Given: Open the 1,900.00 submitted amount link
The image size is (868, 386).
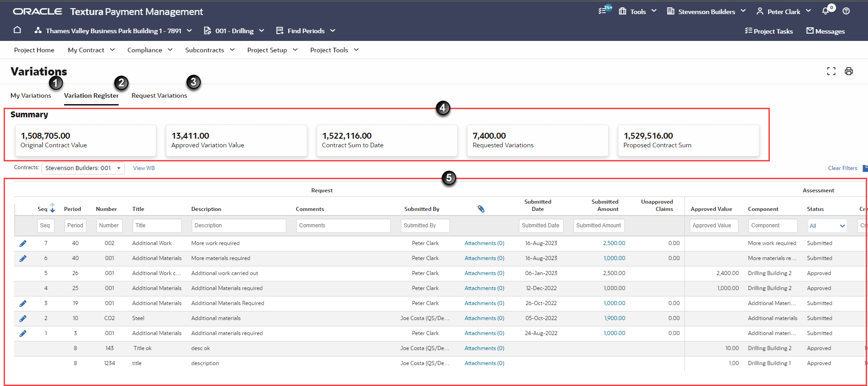Looking at the screenshot, I should coord(614,318).
